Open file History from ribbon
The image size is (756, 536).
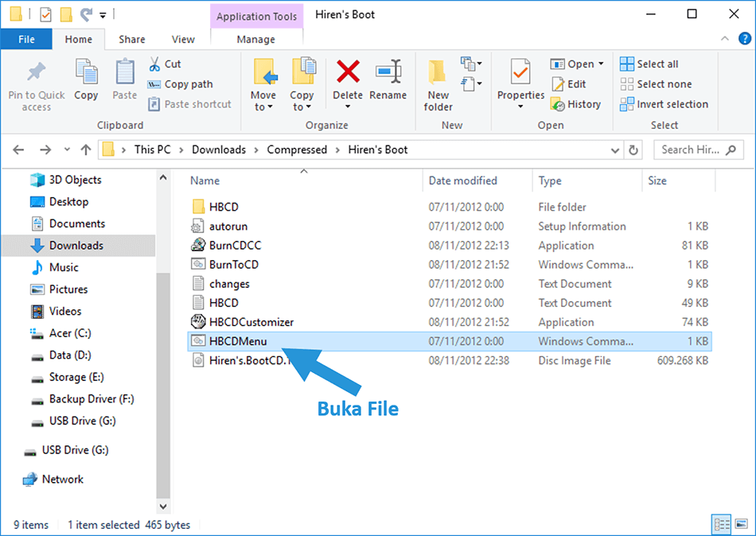575,104
